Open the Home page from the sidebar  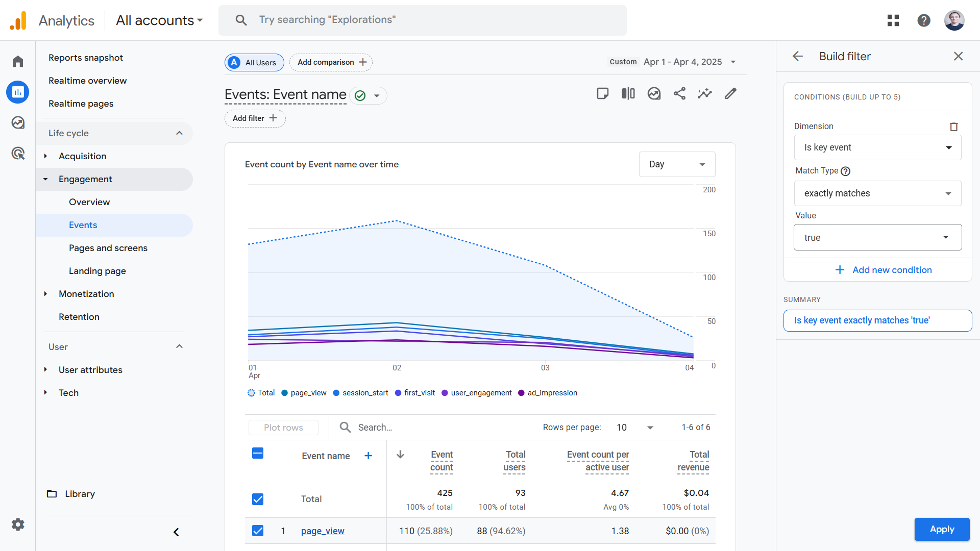pos(17,61)
